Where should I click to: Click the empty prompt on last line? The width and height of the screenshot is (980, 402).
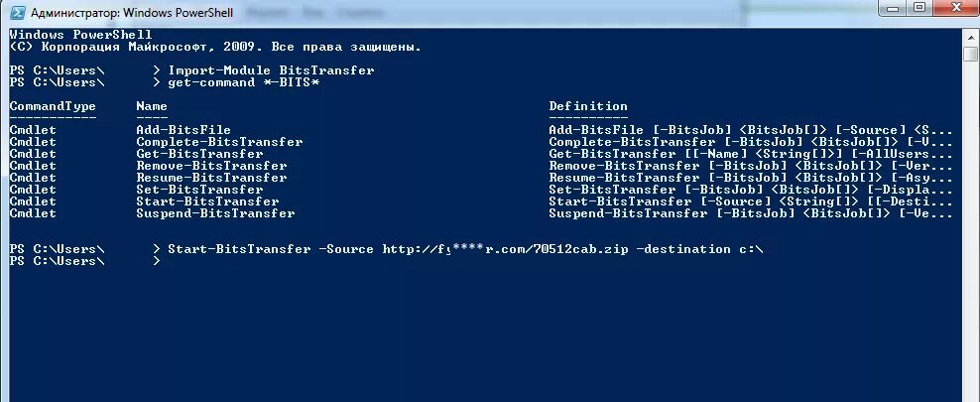85,261
